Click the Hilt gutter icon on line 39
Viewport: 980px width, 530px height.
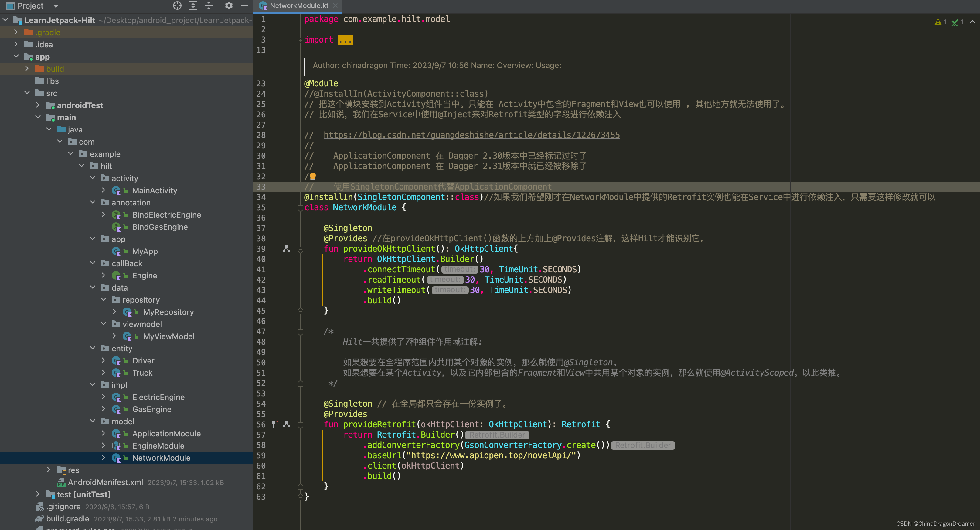287,249
